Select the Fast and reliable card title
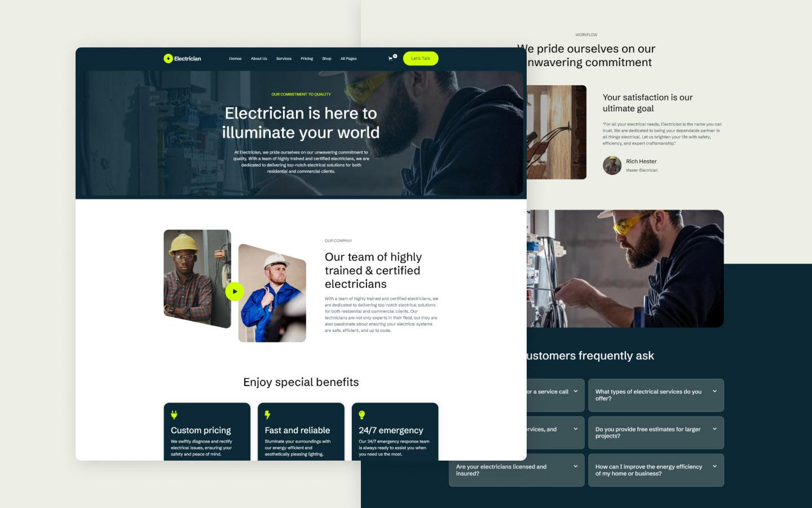 tap(297, 430)
